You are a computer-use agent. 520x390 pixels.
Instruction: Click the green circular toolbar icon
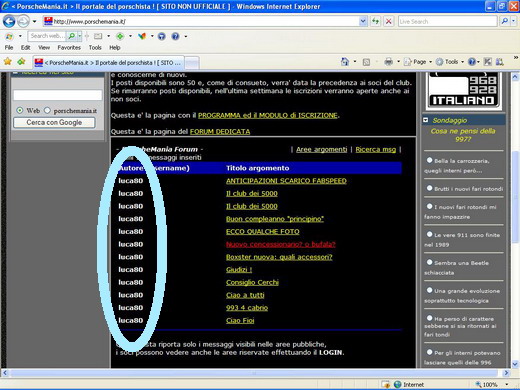coord(120,36)
